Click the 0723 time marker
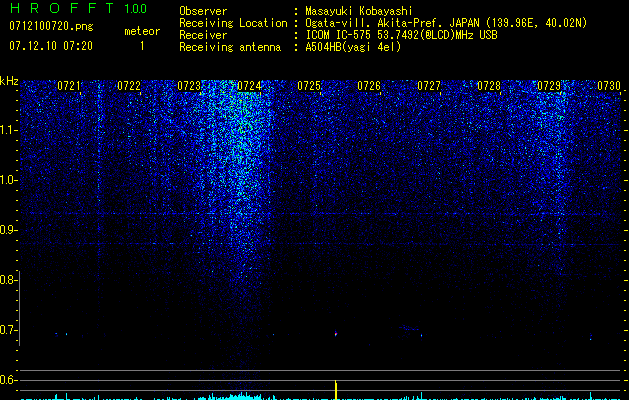The height and width of the screenshot is (400, 629). tap(189, 86)
